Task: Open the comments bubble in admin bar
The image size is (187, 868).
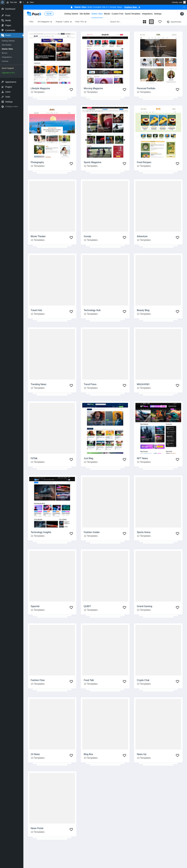Action: [22, 2]
